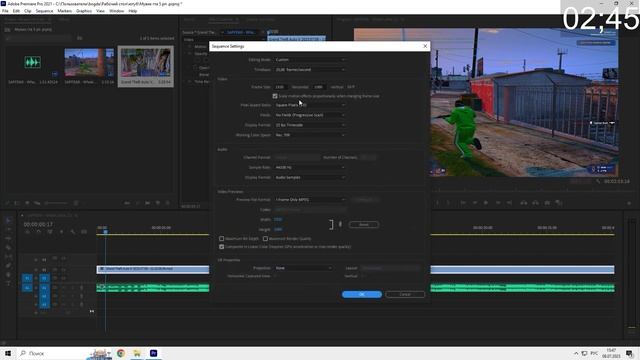Toggle Scale motion effects proportionally checkbox
This screenshot has height=360, width=640.
click(x=275, y=96)
